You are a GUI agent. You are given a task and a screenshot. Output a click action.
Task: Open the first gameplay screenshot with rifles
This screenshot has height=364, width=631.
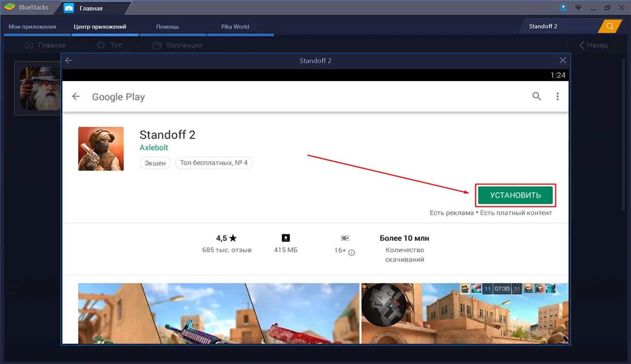click(219, 314)
